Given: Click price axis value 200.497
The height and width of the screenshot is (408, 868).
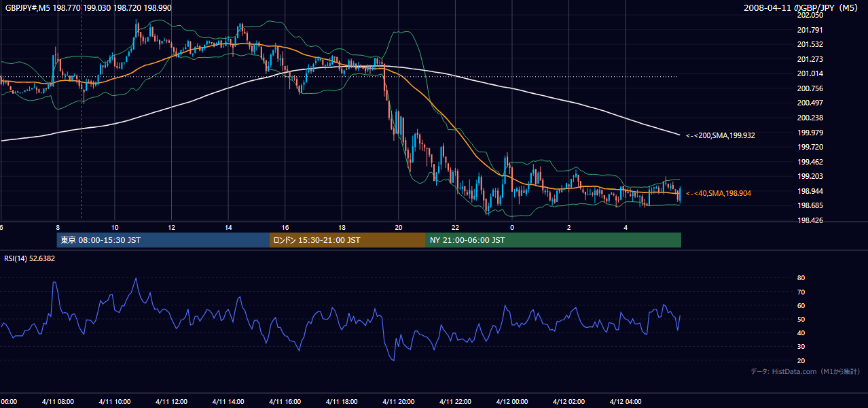Looking at the screenshot, I should click(x=810, y=103).
